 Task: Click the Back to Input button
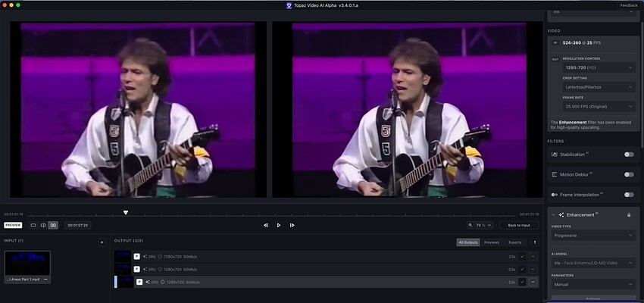tap(519, 225)
